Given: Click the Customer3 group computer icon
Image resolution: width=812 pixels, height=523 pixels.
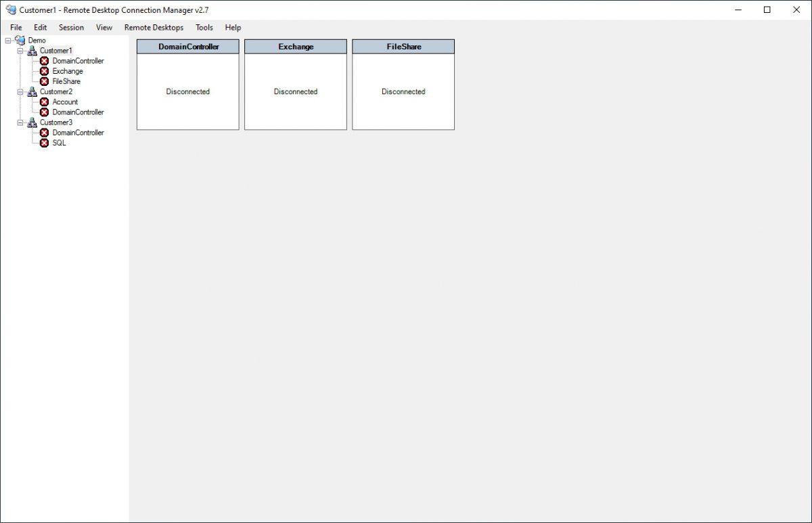Looking at the screenshot, I should click(x=32, y=122).
